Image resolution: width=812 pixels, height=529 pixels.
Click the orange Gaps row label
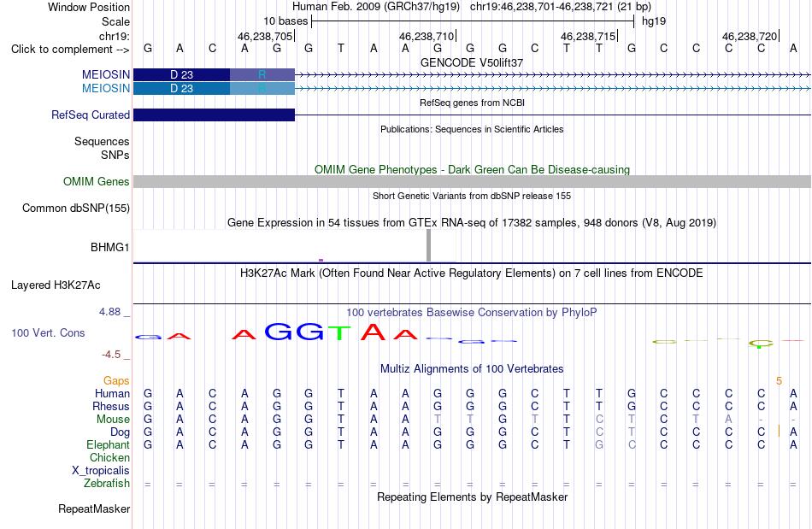116,381
